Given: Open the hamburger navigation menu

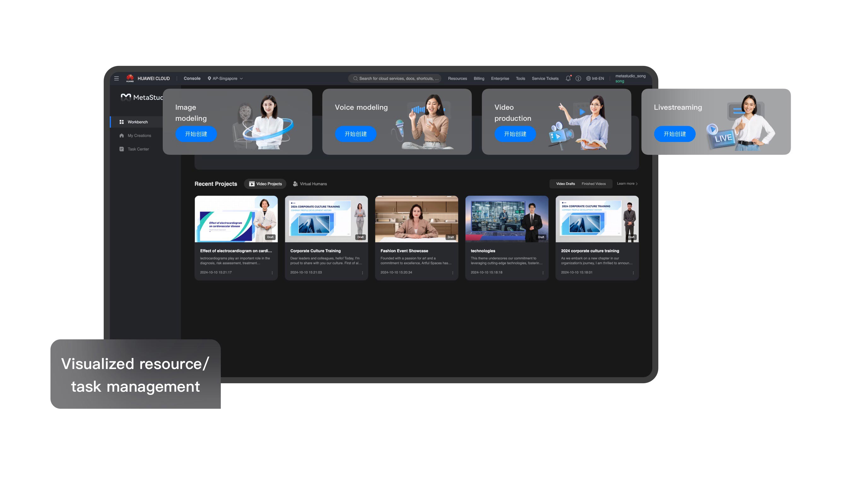Looking at the screenshot, I should point(117,78).
